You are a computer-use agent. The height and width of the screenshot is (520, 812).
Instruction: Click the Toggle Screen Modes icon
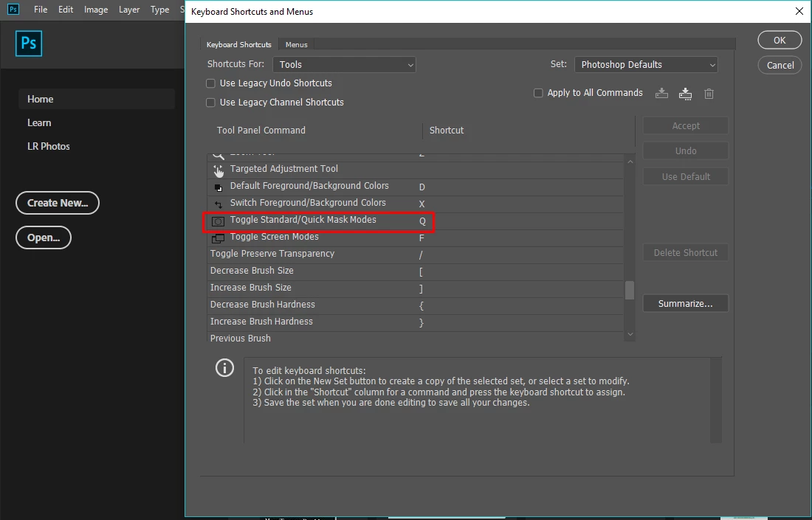pyautogui.click(x=218, y=238)
